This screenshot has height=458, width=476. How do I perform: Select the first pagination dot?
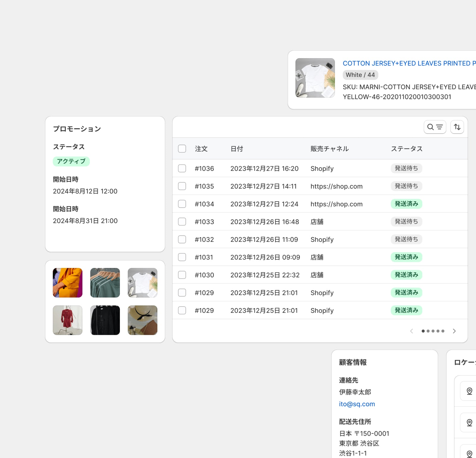[423, 331]
